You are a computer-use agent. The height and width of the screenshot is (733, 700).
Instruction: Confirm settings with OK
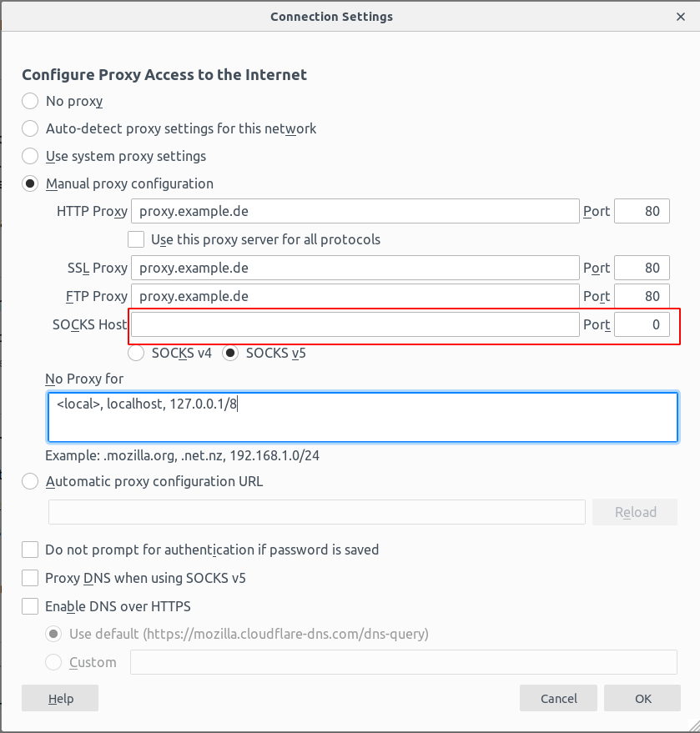click(642, 698)
